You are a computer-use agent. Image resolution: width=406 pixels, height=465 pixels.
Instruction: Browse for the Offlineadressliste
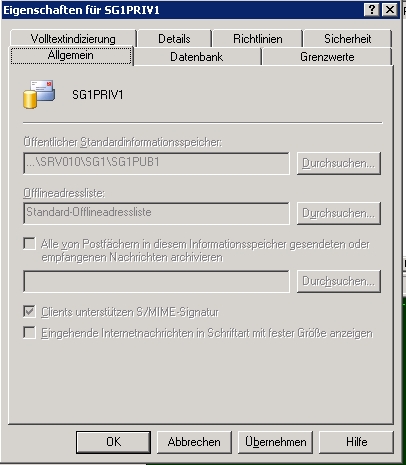(x=339, y=213)
